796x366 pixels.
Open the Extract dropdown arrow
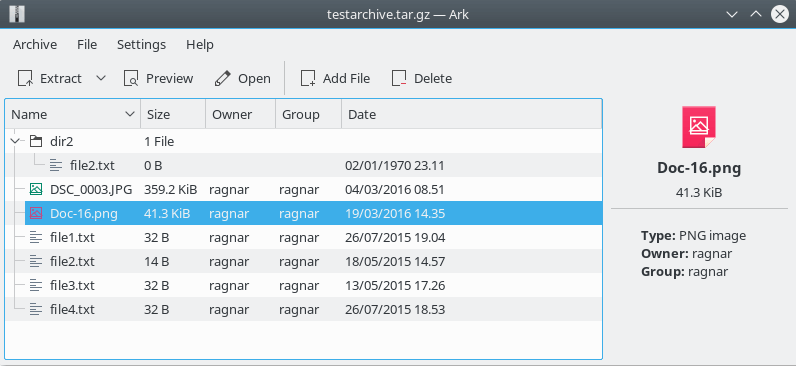[x=101, y=78]
